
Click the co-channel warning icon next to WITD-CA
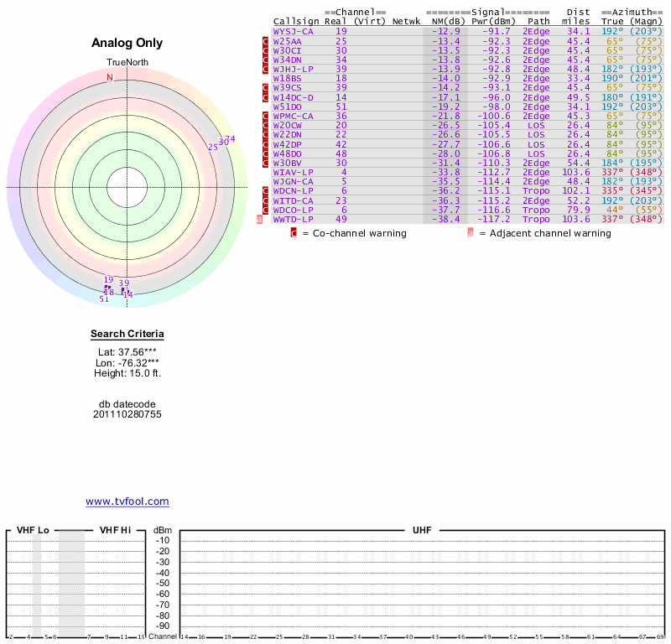pyautogui.click(x=266, y=200)
